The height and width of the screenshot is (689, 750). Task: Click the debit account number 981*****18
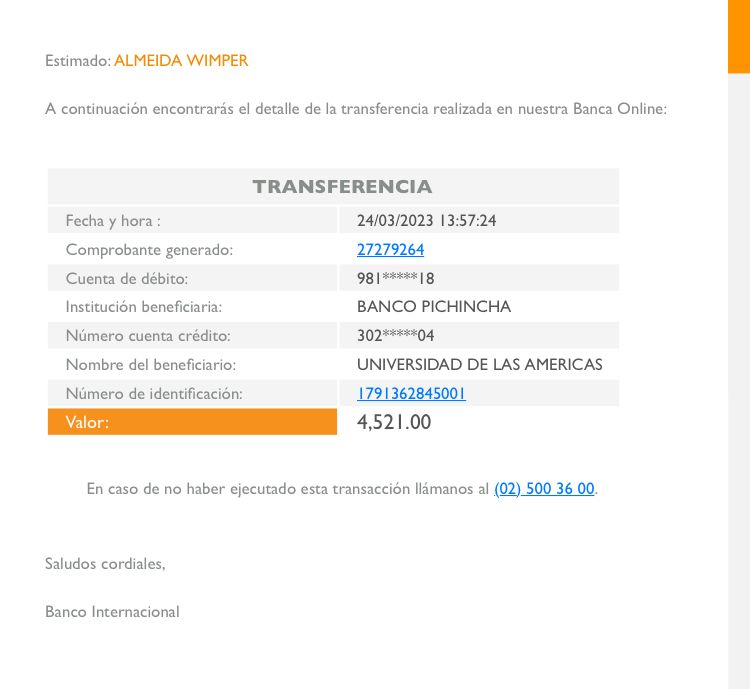[395, 278]
